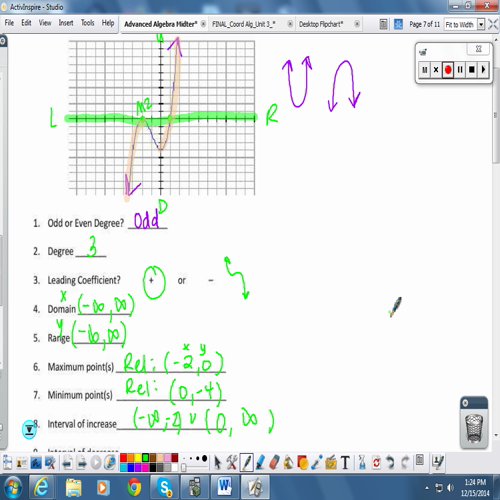Select the Pen tool
500x500 pixels.
tap(246, 463)
